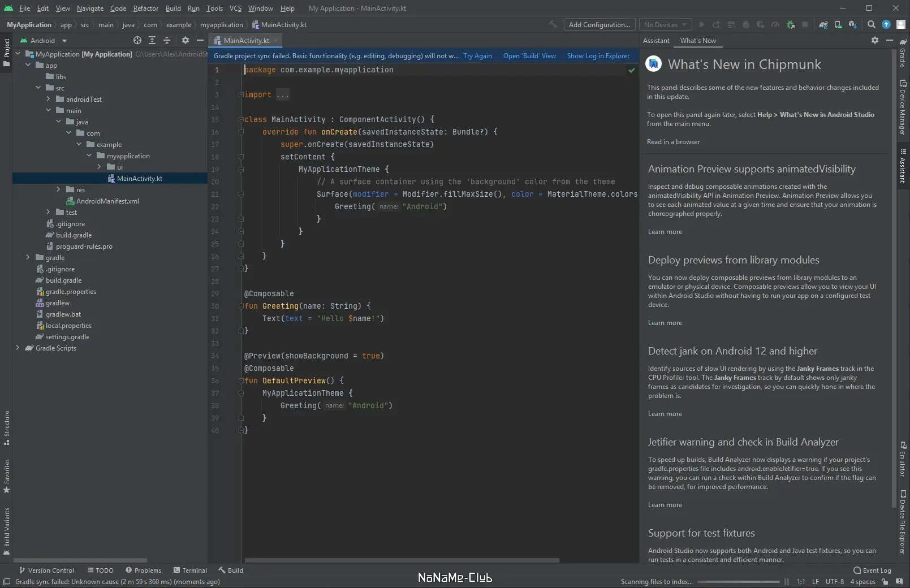Open the Device Manager toolbar icon
Viewport: 910px width, 588px height.
point(838,25)
